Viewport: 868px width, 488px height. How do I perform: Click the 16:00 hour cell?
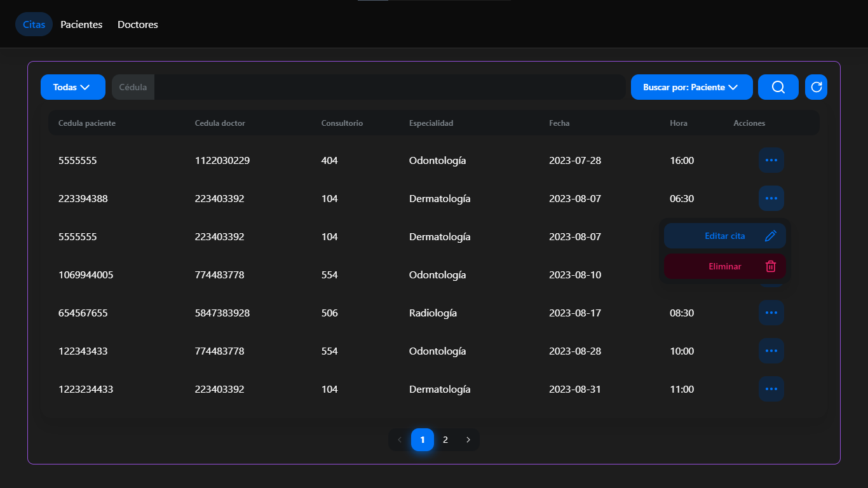click(682, 160)
